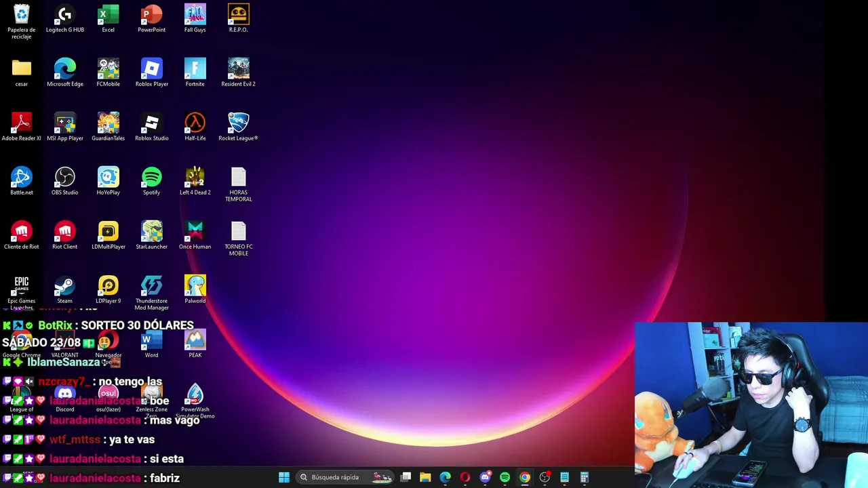Screen dimensions: 868x488
Task: Select the Left 4 Dead 2 icon
Action: coord(195,182)
